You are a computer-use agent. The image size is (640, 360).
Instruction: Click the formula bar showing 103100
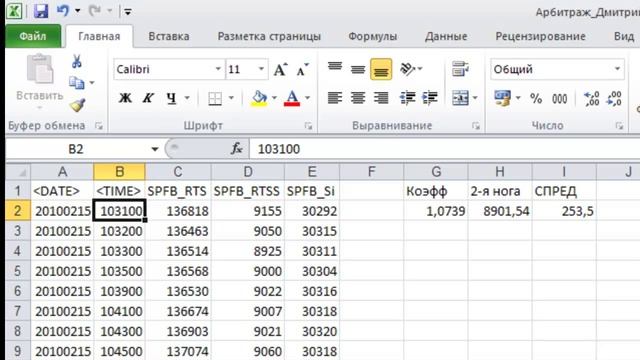tap(444, 149)
